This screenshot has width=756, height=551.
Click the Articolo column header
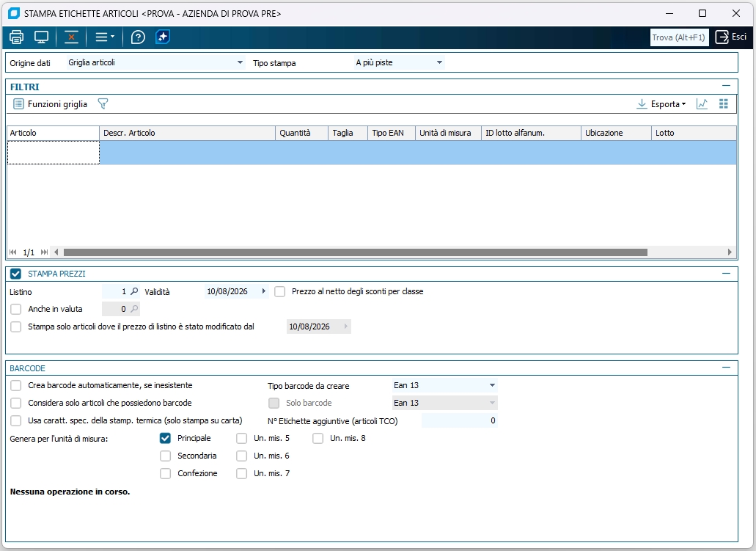pyautogui.click(x=53, y=134)
